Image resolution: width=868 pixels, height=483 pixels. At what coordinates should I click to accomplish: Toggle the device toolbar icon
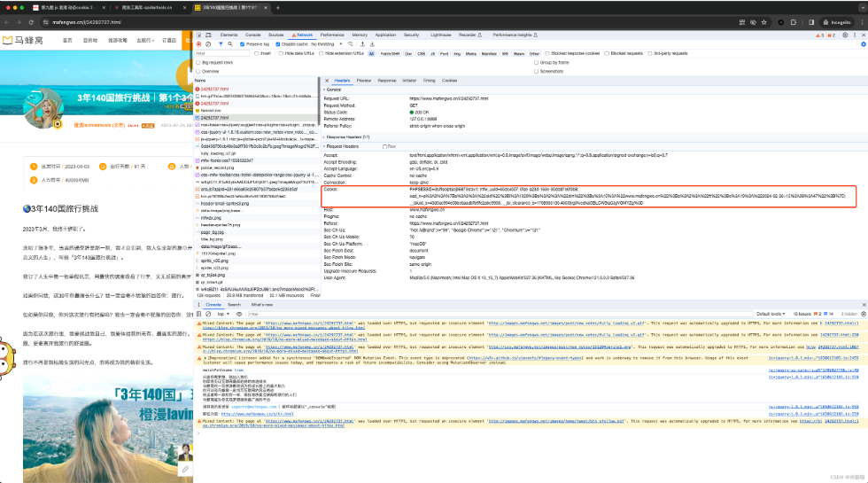pyautogui.click(x=207, y=34)
